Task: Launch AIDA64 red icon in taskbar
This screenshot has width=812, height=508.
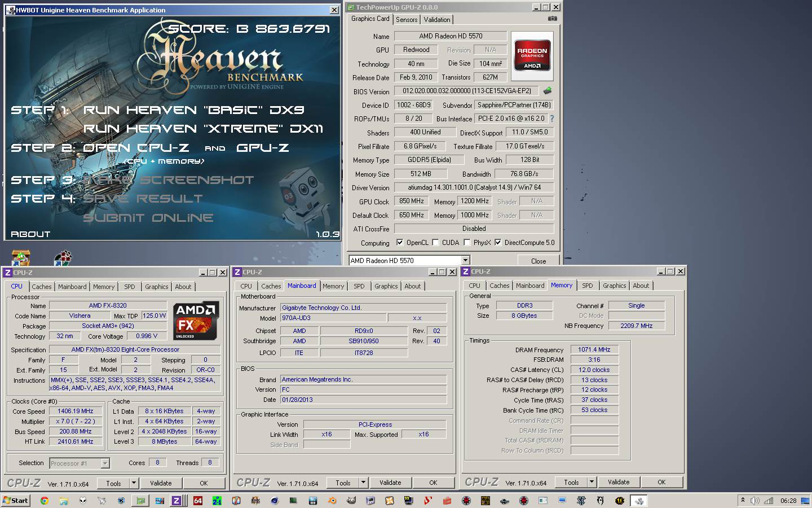Action: [198, 500]
